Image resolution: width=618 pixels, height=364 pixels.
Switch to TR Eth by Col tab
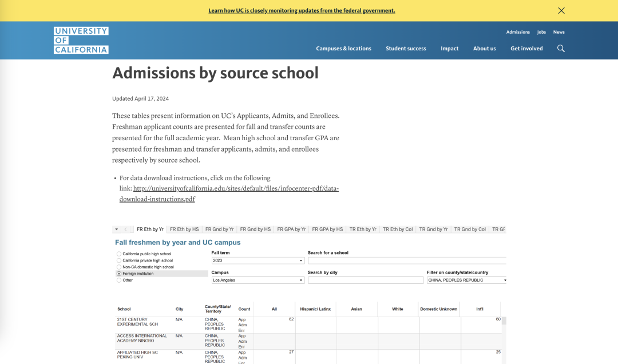click(x=398, y=229)
